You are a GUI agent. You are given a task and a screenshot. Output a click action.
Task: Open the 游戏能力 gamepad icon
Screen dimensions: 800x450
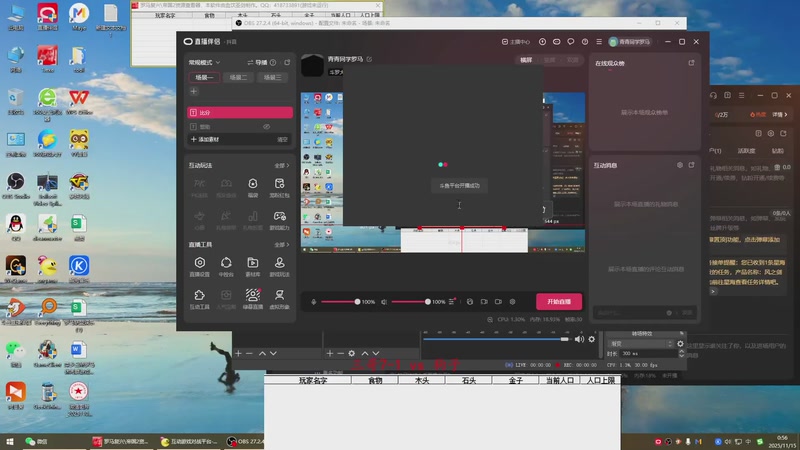coord(279,219)
